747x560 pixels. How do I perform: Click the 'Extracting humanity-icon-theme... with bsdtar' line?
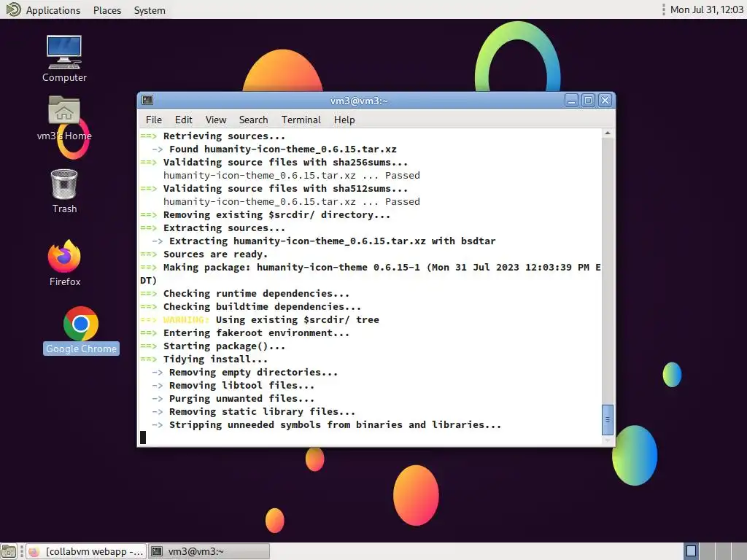(x=323, y=241)
